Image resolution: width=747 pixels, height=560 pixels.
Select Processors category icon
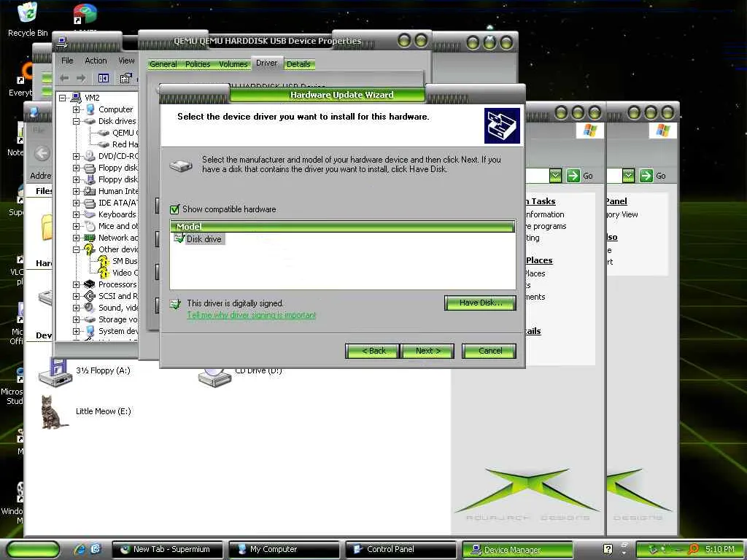coord(90,284)
